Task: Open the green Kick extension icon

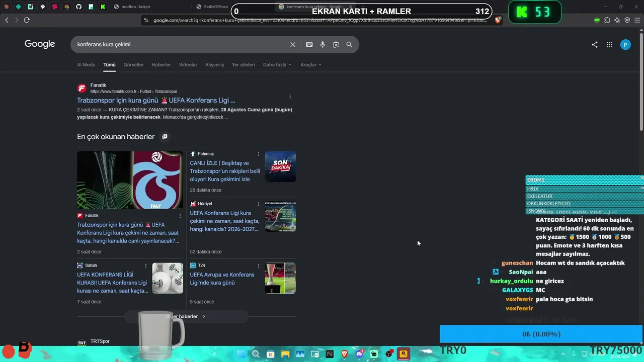Action: (597, 20)
